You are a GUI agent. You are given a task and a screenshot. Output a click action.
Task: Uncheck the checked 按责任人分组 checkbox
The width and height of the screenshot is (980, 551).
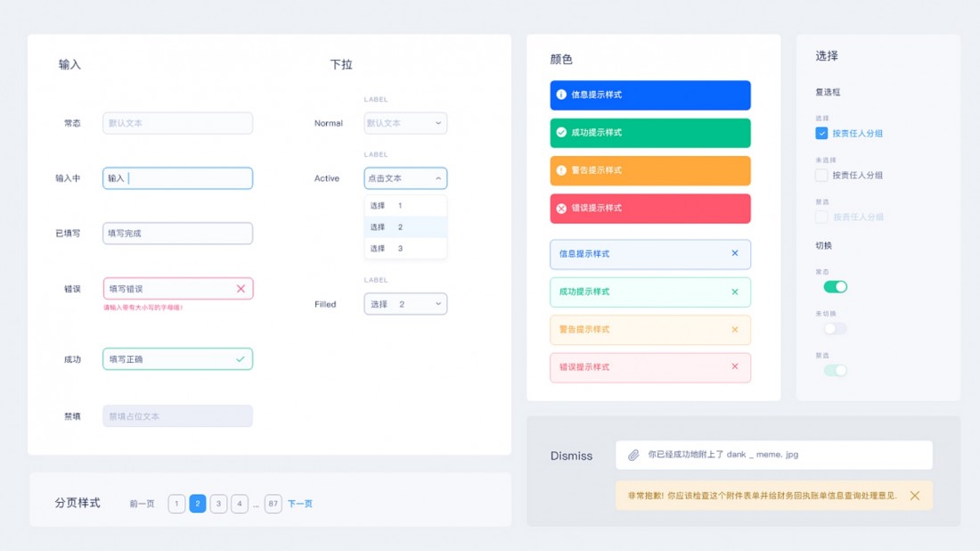(821, 133)
